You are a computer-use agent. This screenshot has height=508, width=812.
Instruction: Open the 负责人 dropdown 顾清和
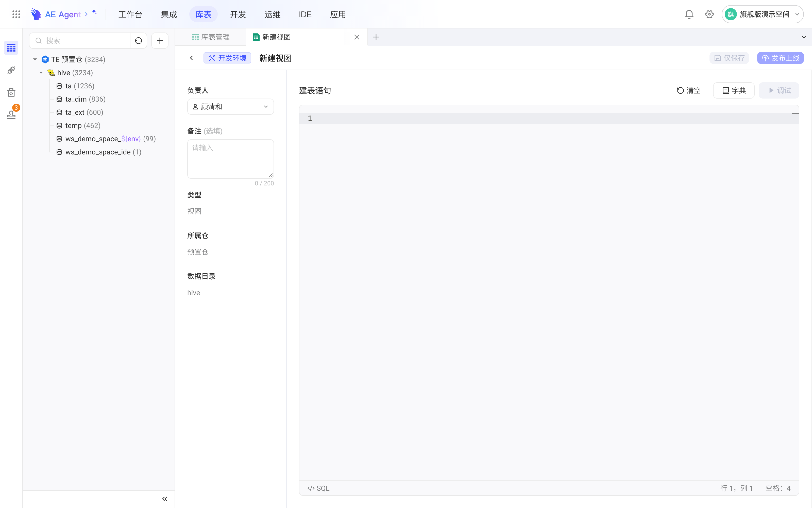(230, 106)
